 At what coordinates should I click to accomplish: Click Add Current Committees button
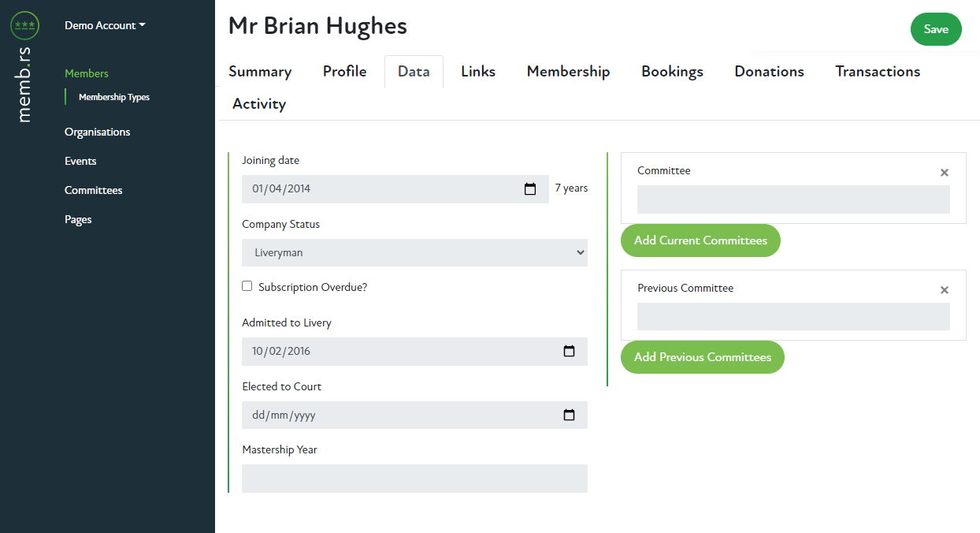[x=700, y=240]
